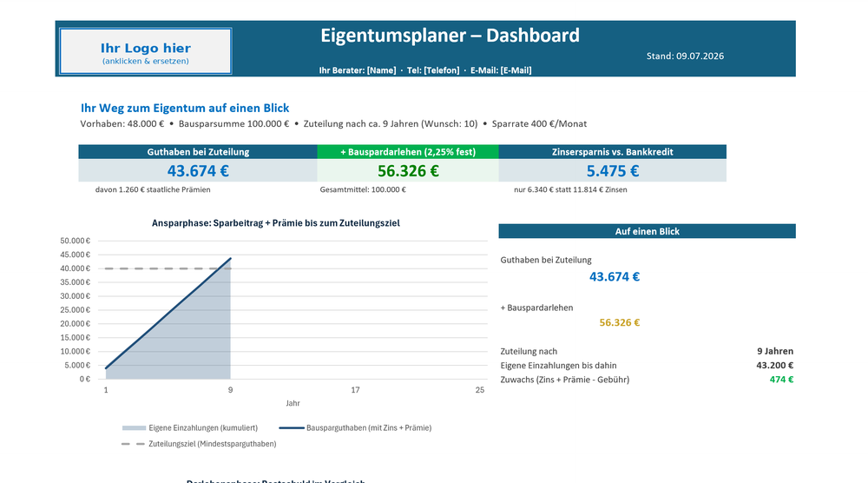Click legend entry 'Eigene Einzahlungen (kumuliert)'
This screenshot has width=868, height=483.
pyautogui.click(x=190, y=428)
